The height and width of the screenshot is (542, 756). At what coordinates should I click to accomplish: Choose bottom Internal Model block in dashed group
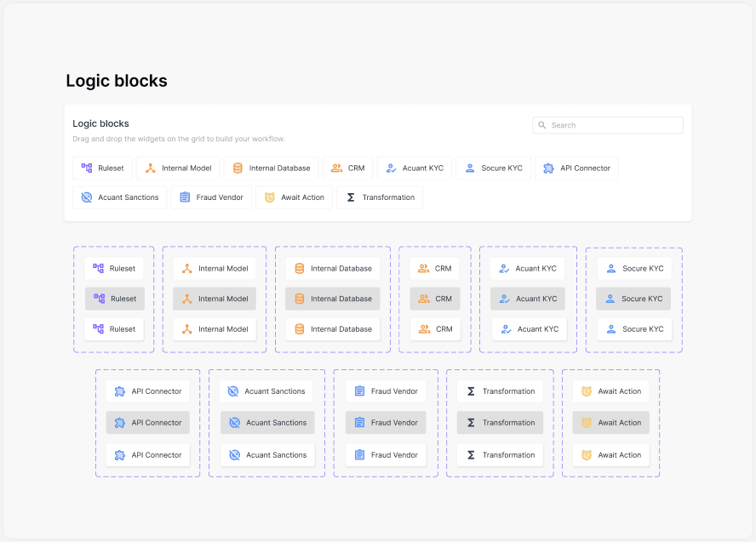coord(215,329)
